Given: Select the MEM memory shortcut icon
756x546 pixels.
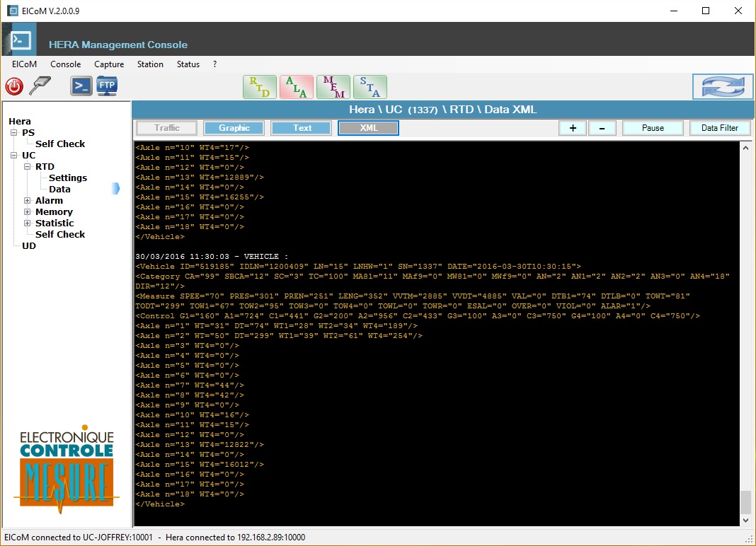Looking at the screenshot, I should tap(333, 87).
